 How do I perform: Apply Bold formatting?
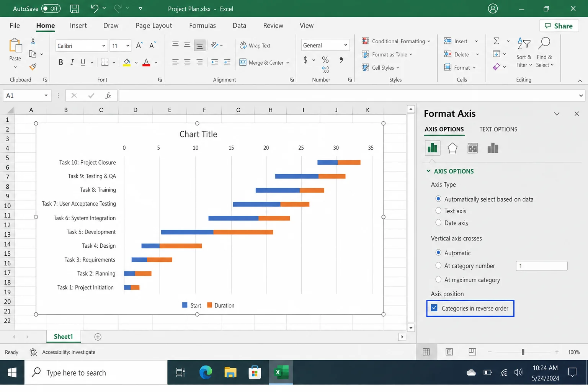60,62
